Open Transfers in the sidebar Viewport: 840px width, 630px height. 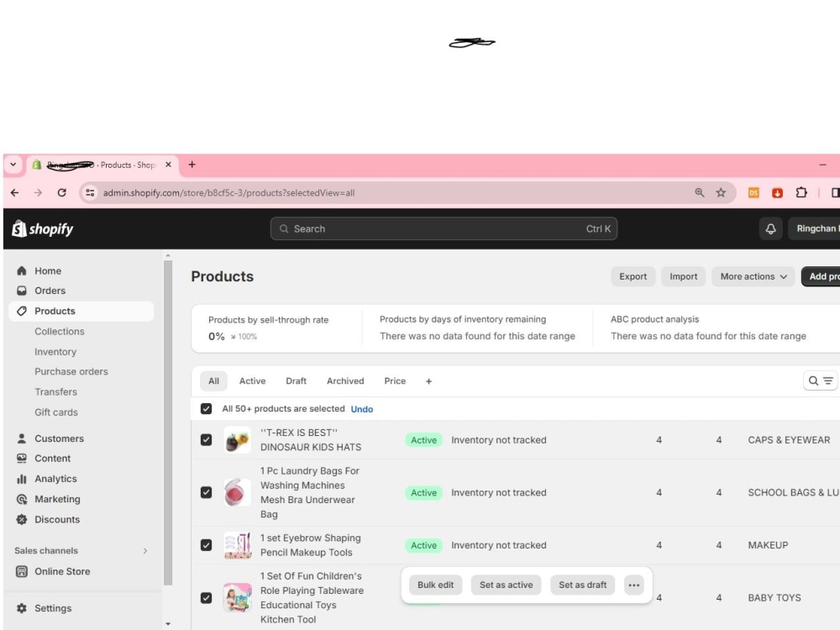pyautogui.click(x=55, y=391)
